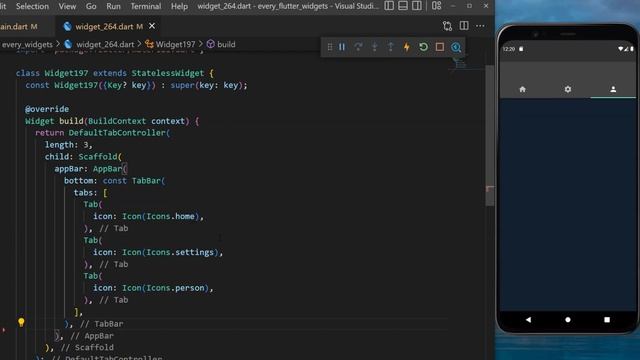
Task: Click the window title text
Action: 288,6
